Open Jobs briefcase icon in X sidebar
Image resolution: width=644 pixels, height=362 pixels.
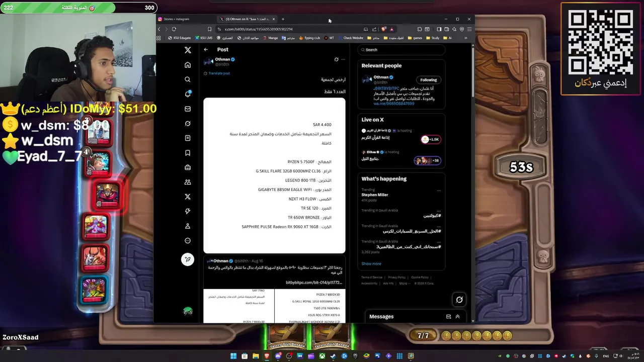tap(188, 167)
